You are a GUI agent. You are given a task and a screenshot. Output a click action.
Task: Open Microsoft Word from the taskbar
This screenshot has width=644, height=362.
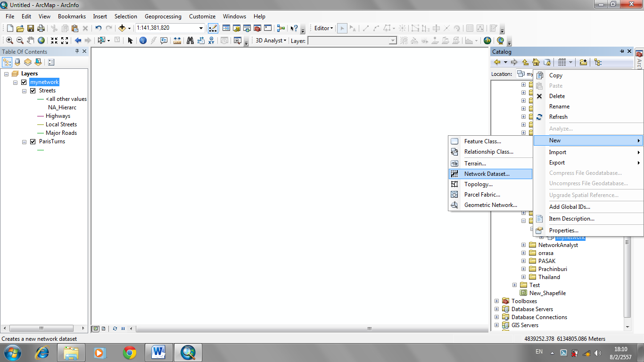pos(159,352)
